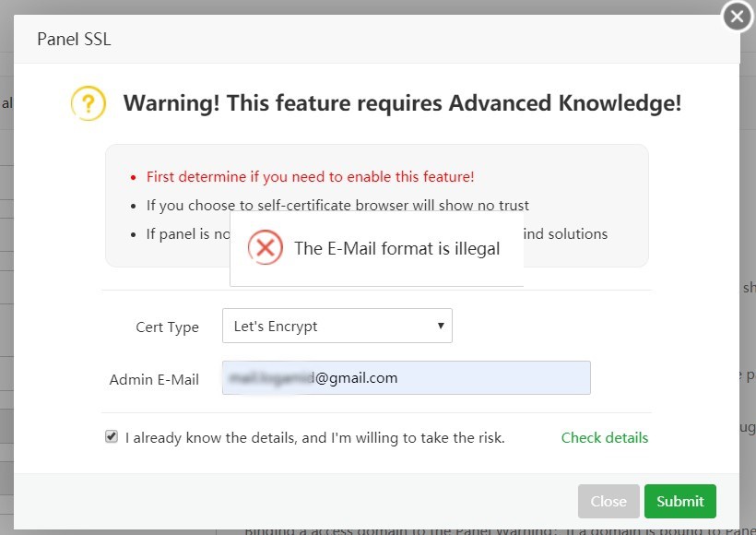Close the Panel SSL dialog with X icon
Screen dimensions: 756x535
tap(737, 17)
